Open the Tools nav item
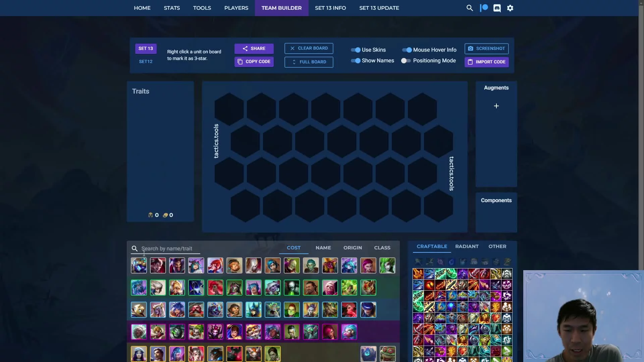The height and width of the screenshot is (362, 644). coord(202,8)
